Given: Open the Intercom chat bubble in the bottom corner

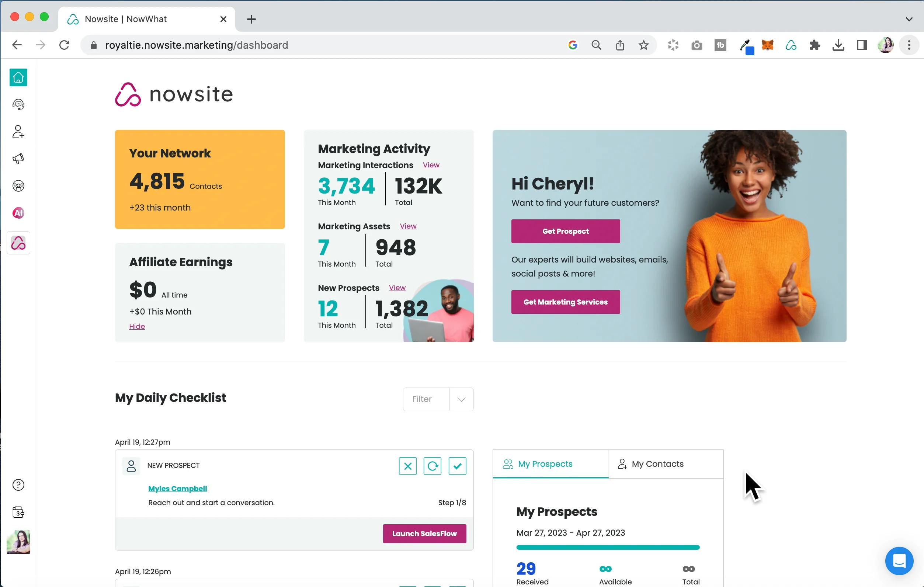Looking at the screenshot, I should 899,561.
